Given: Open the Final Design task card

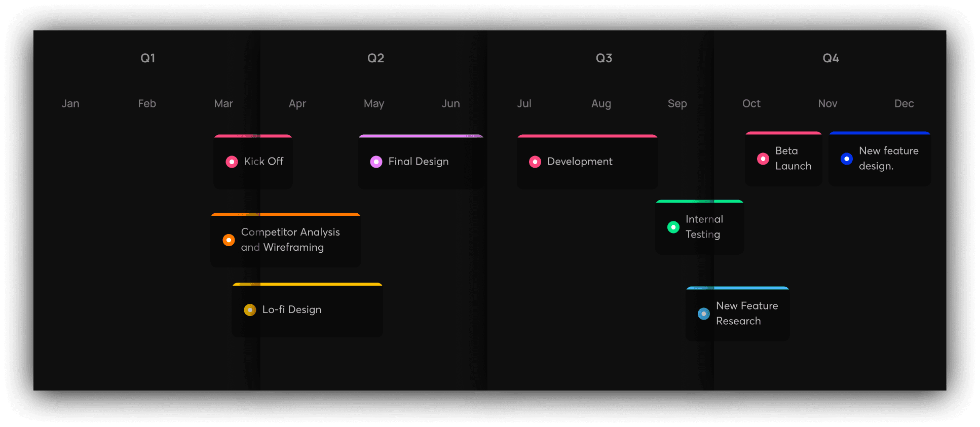Looking at the screenshot, I should click(421, 162).
